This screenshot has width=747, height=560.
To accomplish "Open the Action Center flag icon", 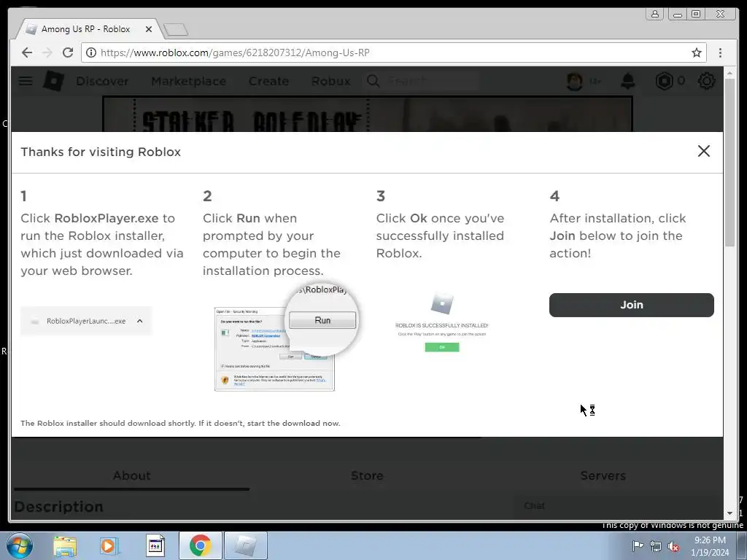I will click(637, 546).
